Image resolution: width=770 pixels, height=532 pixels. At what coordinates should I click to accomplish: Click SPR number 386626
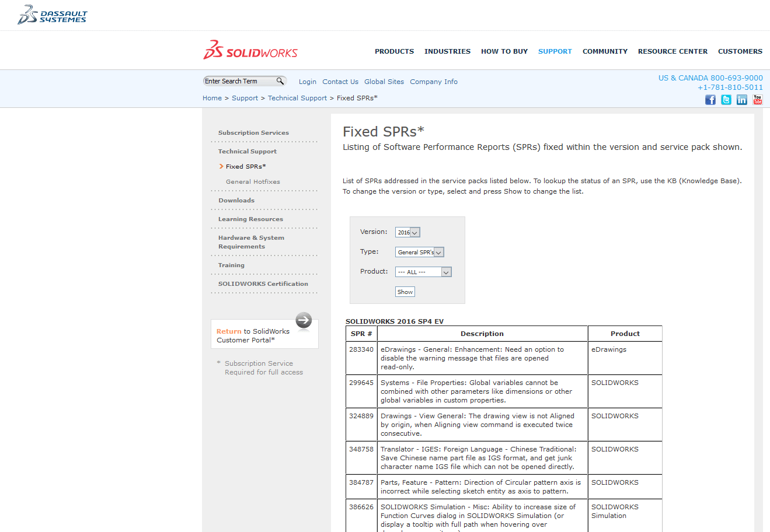click(361, 507)
